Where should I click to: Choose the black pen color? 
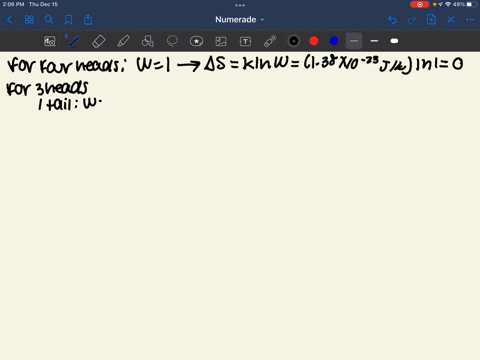pos(294,41)
